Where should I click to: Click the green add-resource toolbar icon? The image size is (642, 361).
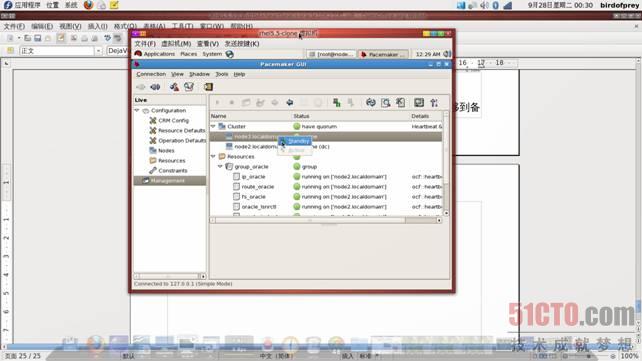pyautogui.click(x=337, y=103)
